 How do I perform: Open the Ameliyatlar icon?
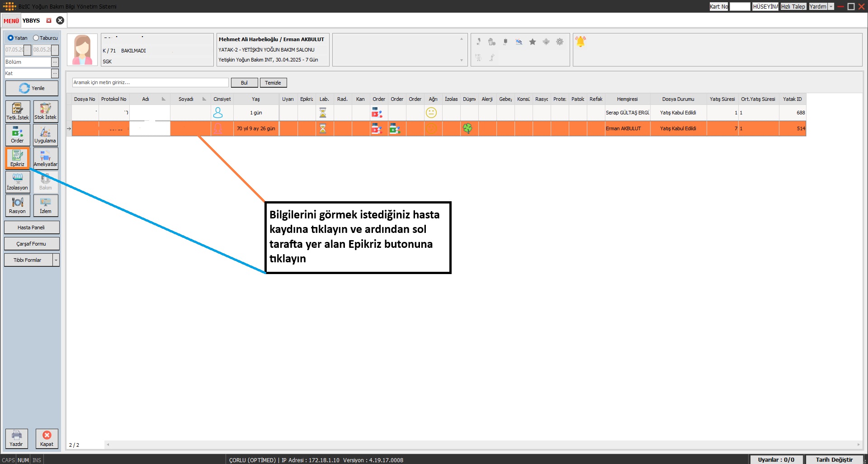pos(45,158)
